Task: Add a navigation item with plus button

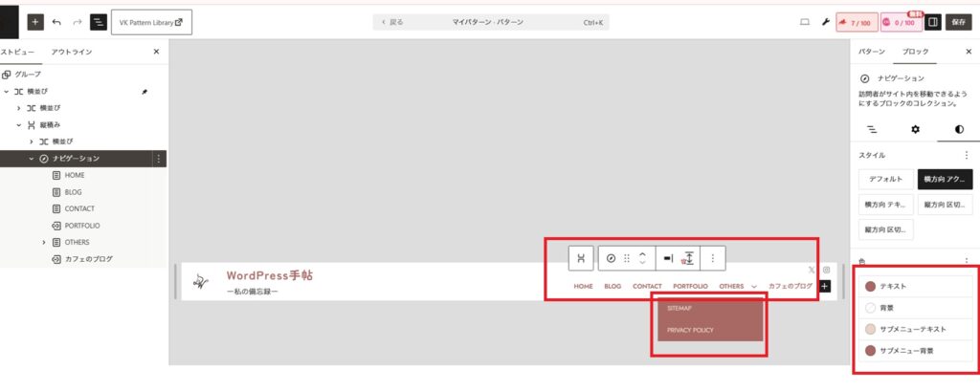Action: (x=825, y=286)
